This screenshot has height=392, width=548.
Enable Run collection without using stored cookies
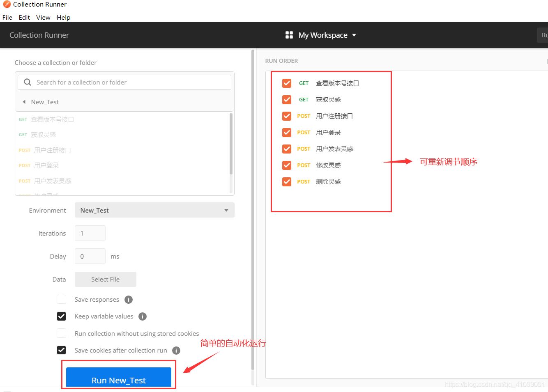click(61, 333)
